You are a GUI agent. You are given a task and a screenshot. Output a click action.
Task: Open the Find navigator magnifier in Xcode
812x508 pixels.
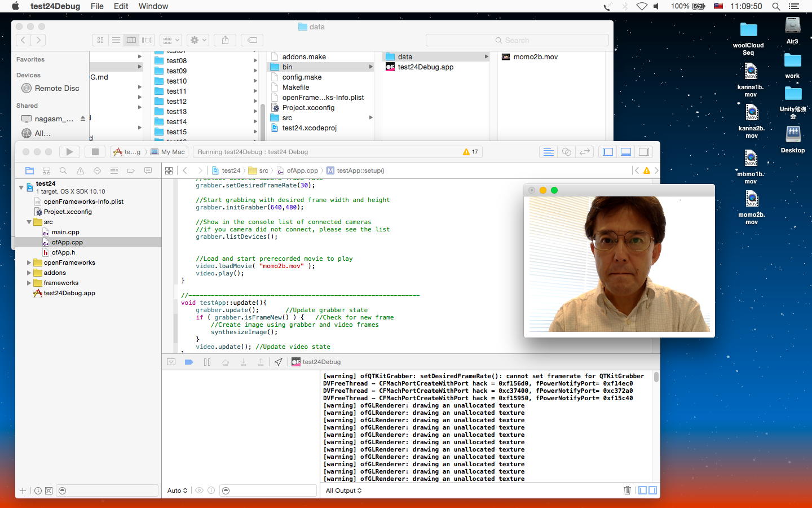(x=63, y=170)
